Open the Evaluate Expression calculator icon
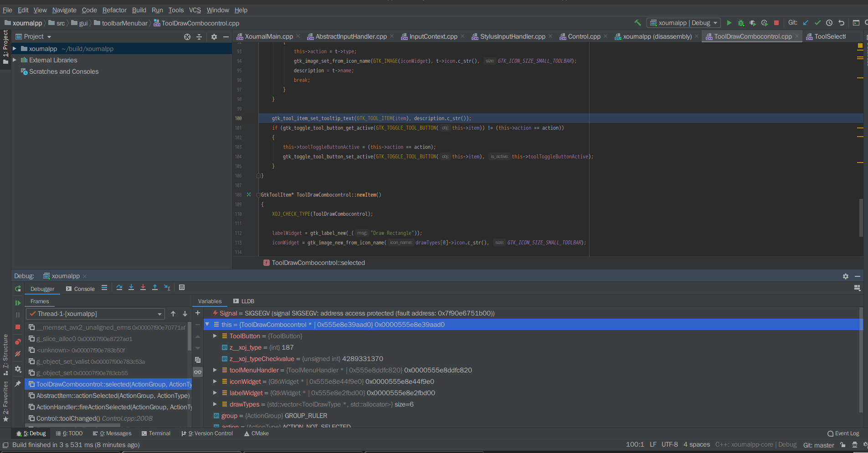 pos(182,287)
